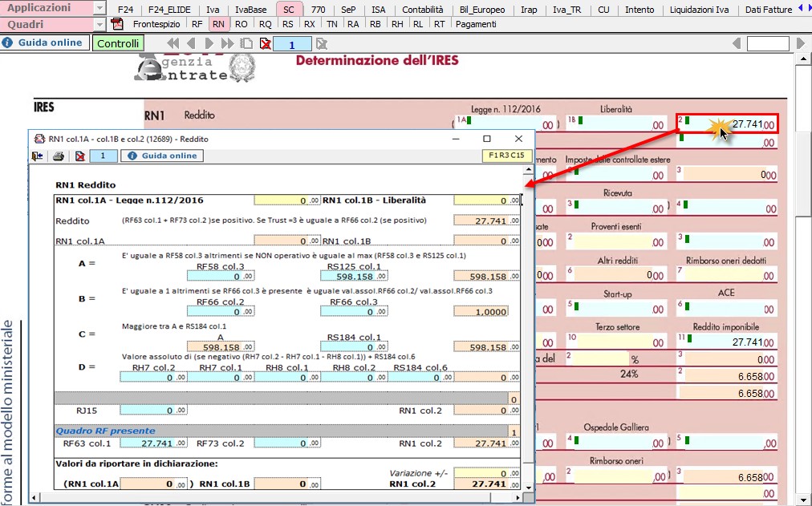Switch to the F24 application tab
Screen dimensions: 812x506
pyautogui.click(x=125, y=10)
